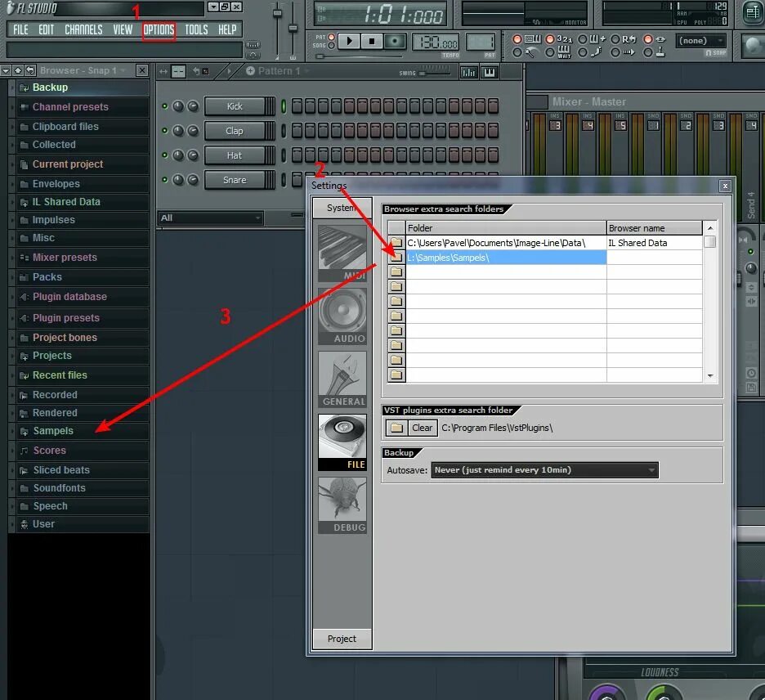Screen dimensions: 765x700
Task: Open the AUDIO settings section icon
Action: click(x=342, y=316)
